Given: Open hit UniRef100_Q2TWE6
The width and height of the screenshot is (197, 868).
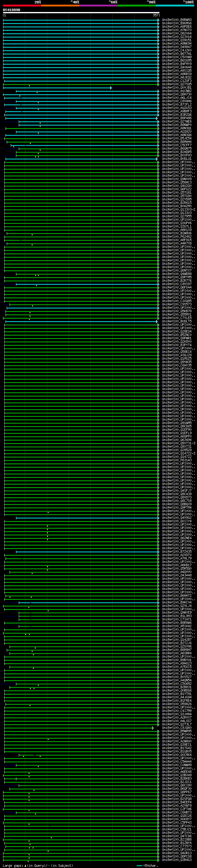Looking at the screenshot, I should [x=177, y=121].
